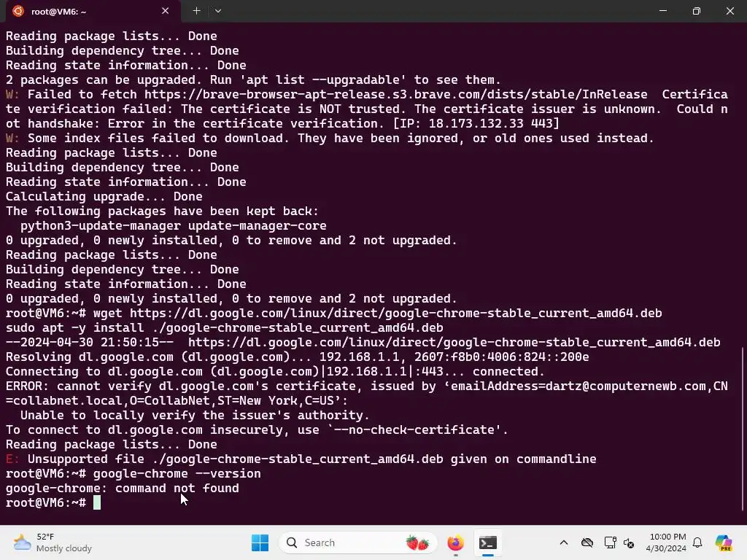Click the 'Calculating upgrade... Done' line
The width and height of the screenshot is (747, 560).
pyautogui.click(x=104, y=196)
